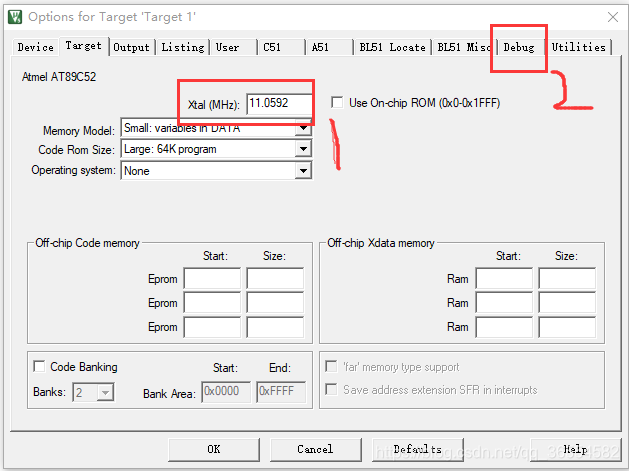This screenshot has width=629, height=471.
Task: Click second Ram Start field
Action: click(504, 302)
